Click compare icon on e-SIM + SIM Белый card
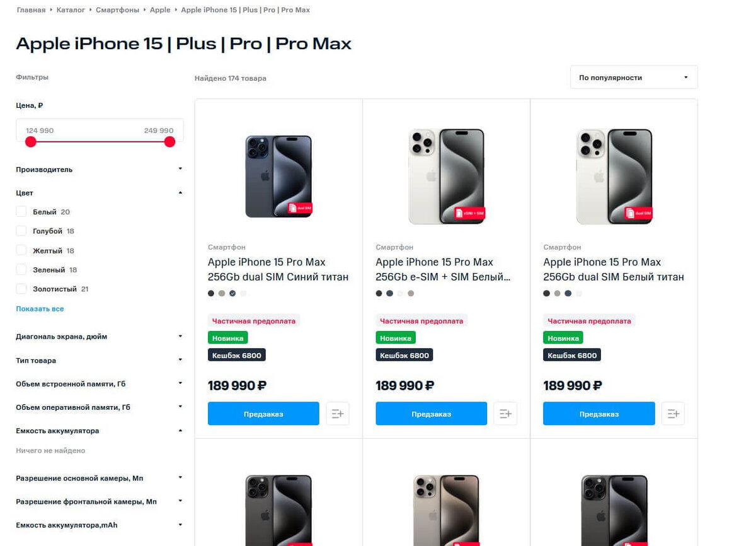Image resolution: width=756 pixels, height=546 pixels. point(505,414)
